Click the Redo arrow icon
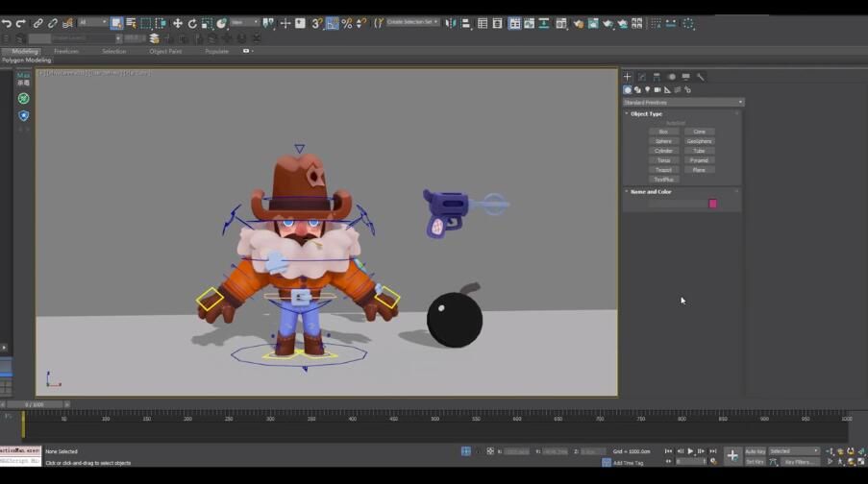The height and width of the screenshot is (484, 868). pyautogui.click(x=21, y=23)
